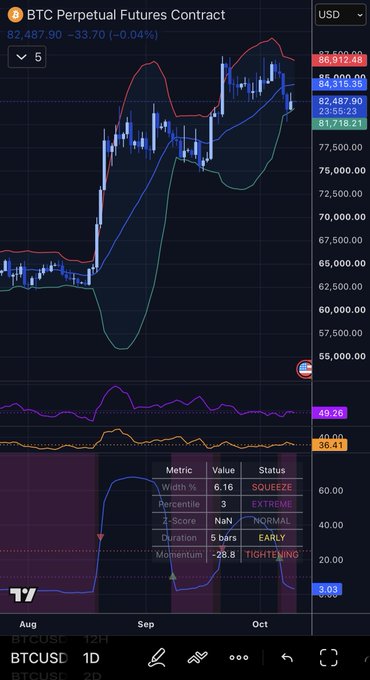Viewport: 370px width, 680px height.
Task: Tap the Bitcoin symbol logo icon
Action: click(16, 15)
